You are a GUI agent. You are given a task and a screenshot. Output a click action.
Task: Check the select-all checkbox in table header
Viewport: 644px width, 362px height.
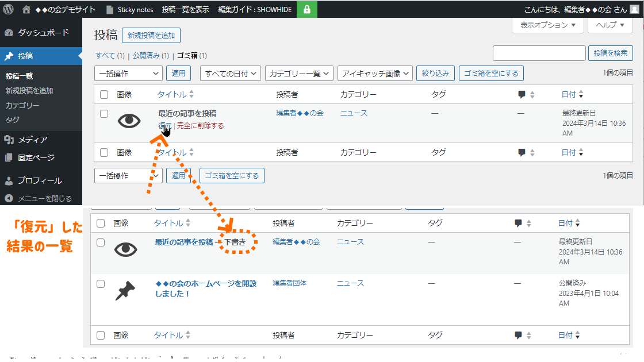pos(104,95)
